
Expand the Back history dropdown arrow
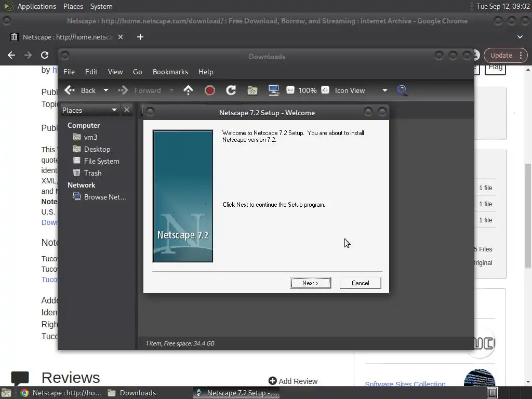pyautogui.click(x=106, y=90)
